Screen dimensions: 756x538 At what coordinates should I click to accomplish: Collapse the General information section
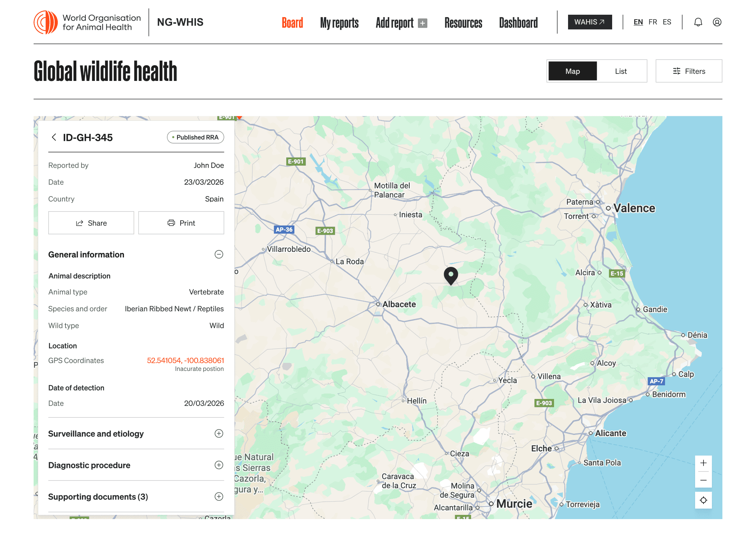click(x=219, y=254)
